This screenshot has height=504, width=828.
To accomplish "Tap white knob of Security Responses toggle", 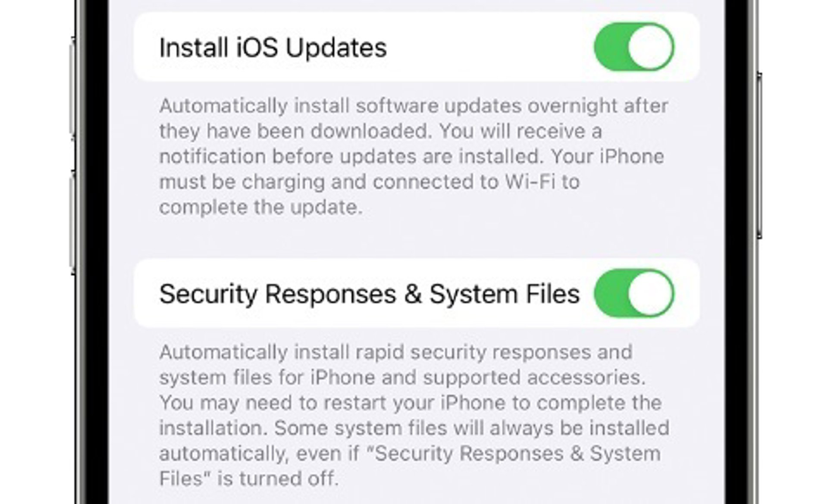I will click(x=651, y=293).
